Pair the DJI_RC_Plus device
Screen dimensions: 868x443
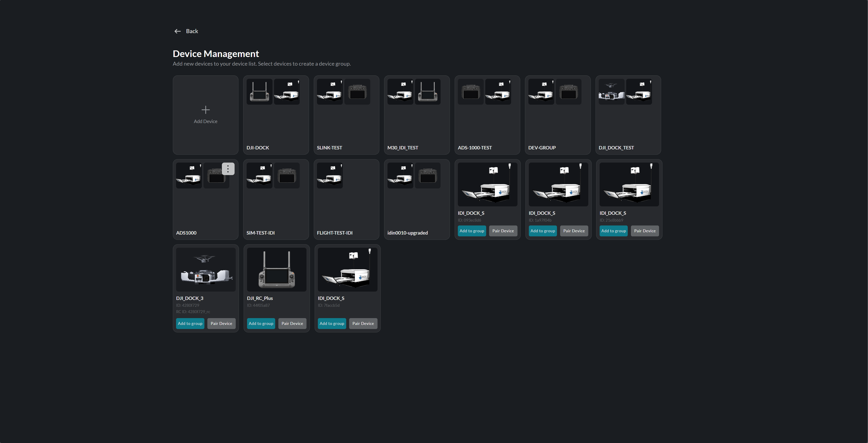pos(292,323)
